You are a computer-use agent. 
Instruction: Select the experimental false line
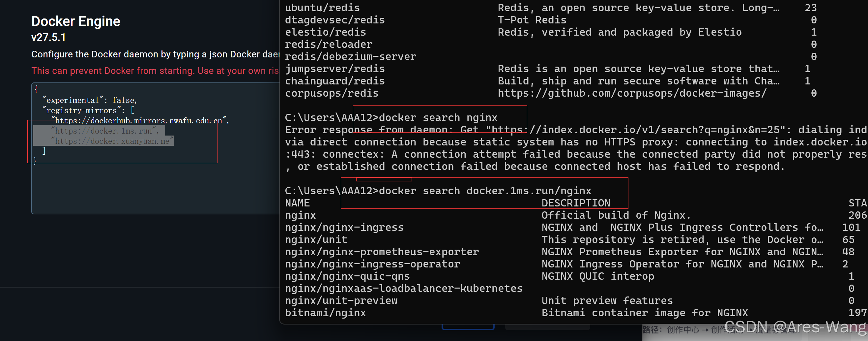point(89,100)
